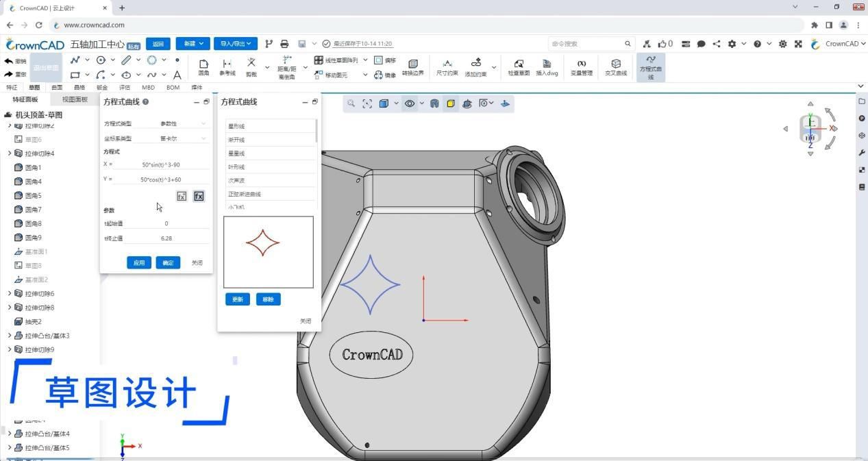Switch to the 钣金 sheet metal tab
The height and width of the screenshot is (461, 868).
click(102, 87)
